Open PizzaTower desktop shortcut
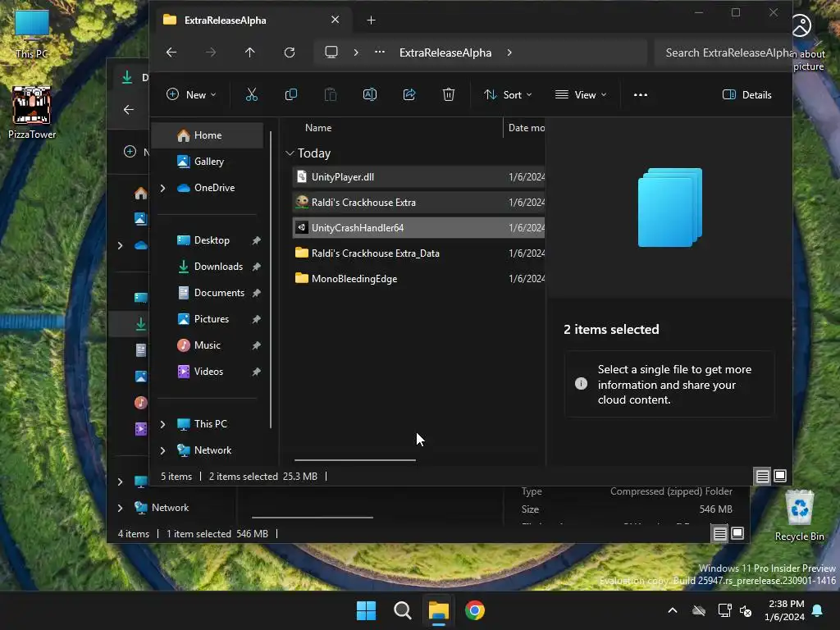Screen dimensions: 840x630 tap(32, 112)
